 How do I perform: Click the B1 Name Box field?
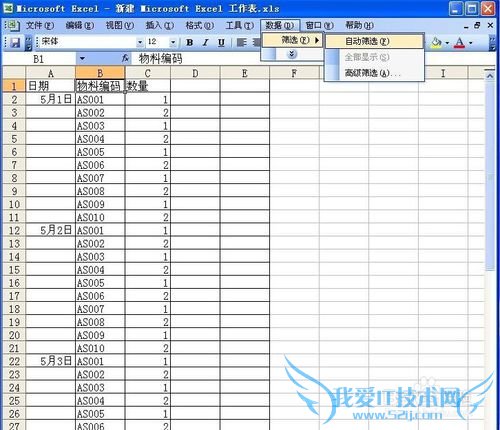tap(39, 59)
